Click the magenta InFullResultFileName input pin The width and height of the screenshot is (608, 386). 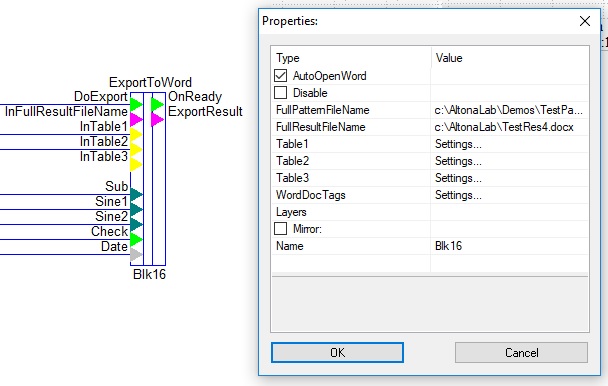pyautogui.click(x=136, y=119)
